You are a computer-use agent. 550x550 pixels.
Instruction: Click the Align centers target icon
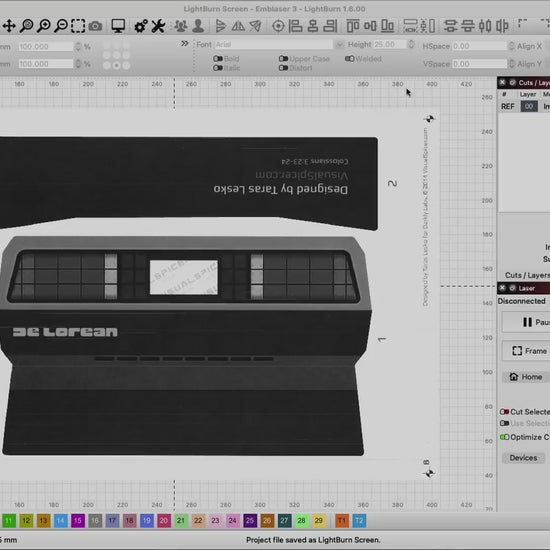point(279,26)
